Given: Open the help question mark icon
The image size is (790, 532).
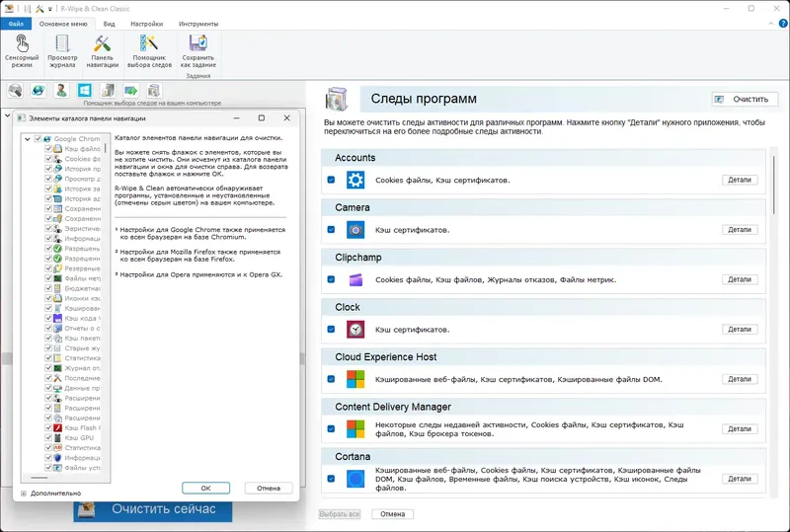Looking at the screenshot, I should pyautogui.click(x=783, y=23).
